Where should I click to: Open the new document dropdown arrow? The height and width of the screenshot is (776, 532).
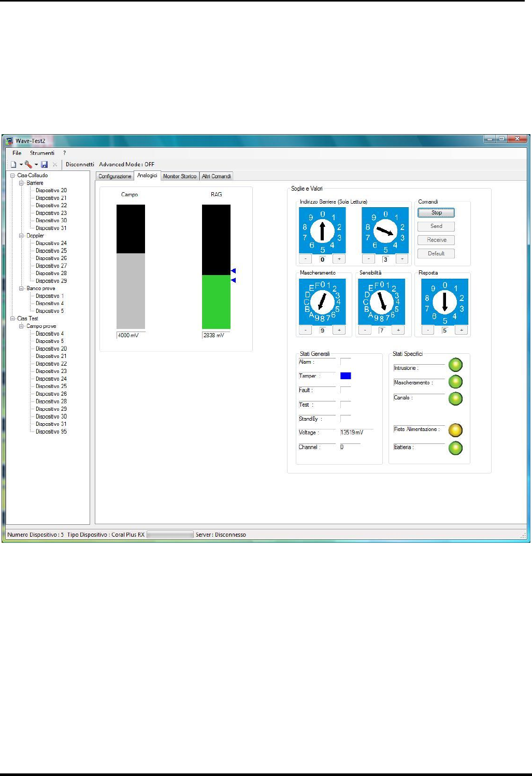tap(21, 165)
